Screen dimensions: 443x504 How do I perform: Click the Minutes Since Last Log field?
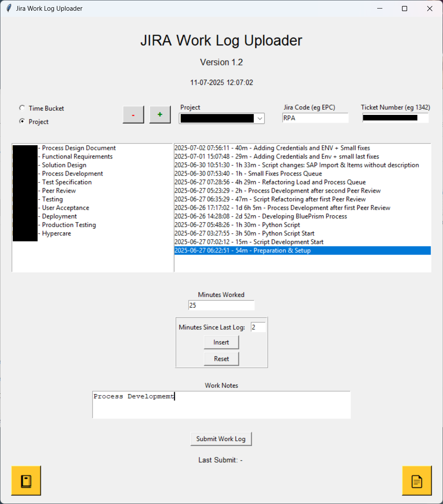coord(258,327)
